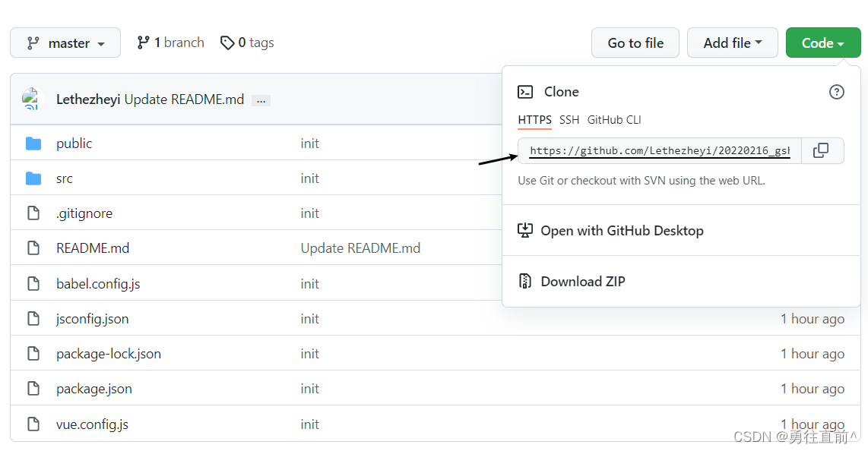The image size is (868, 451).
Task: Open the package.json file
Action: [x=94, y=389]
